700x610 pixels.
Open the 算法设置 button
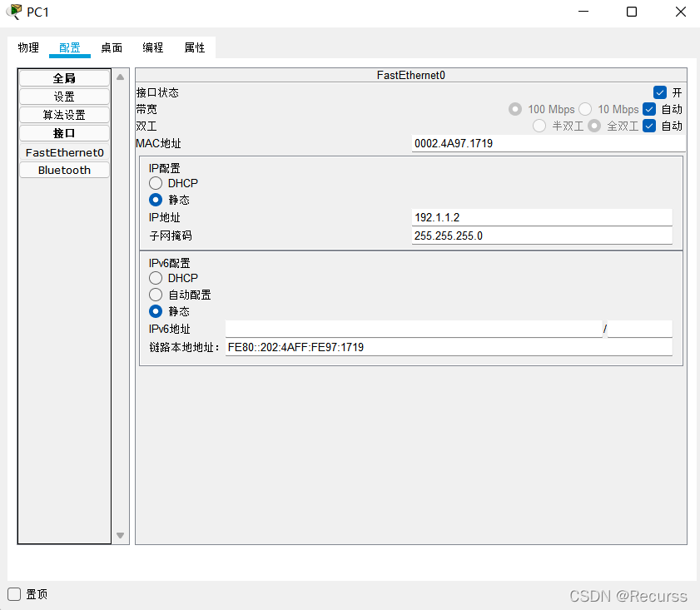click(64, 115)
